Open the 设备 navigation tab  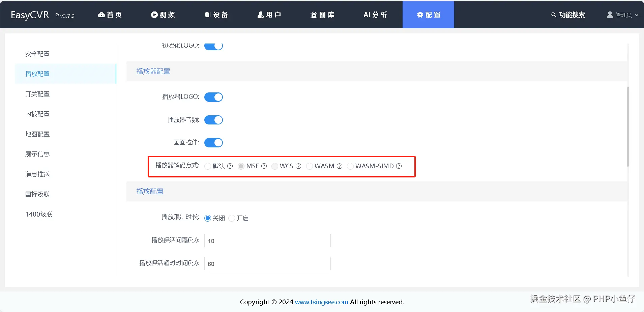coord(216,15)
